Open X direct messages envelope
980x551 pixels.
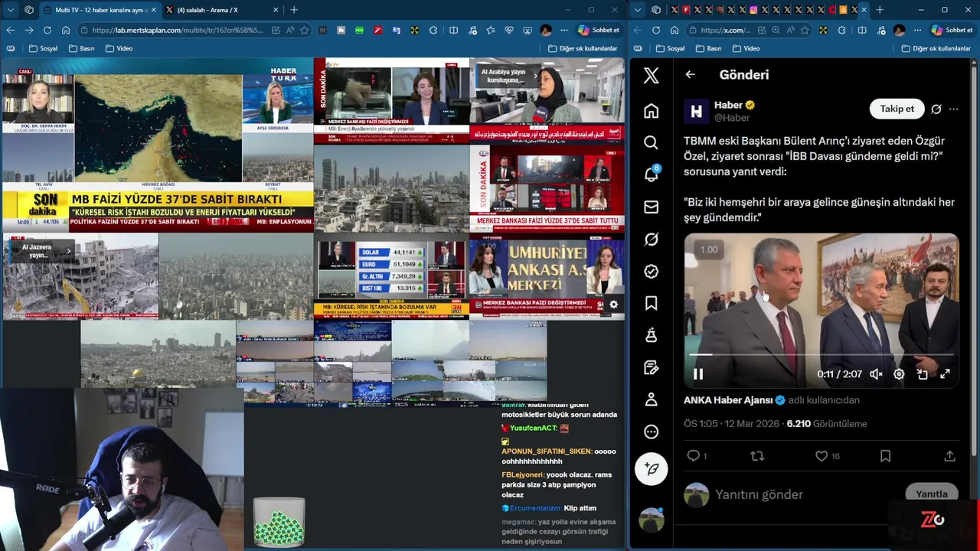pyautogui.click(x=651, y=207)
